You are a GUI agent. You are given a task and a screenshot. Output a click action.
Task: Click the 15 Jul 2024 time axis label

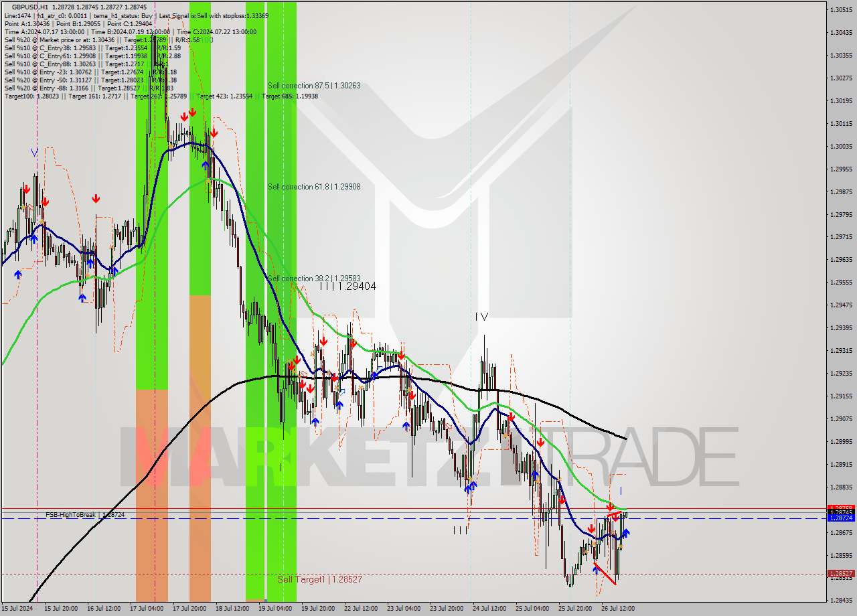tap(17, 609)
